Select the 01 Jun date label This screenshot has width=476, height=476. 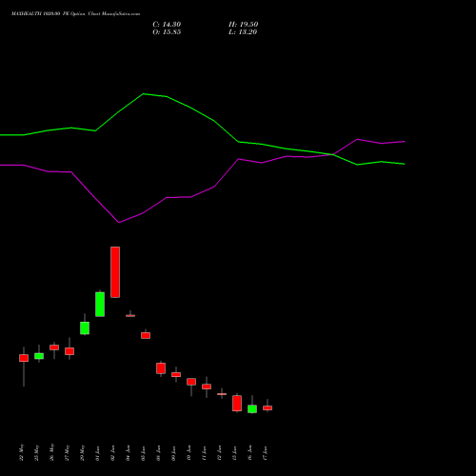(97, 453)
